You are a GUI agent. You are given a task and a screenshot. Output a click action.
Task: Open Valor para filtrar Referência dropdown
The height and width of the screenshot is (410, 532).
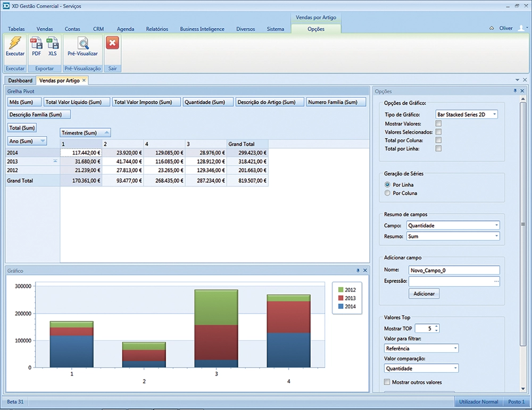(455, 348)
